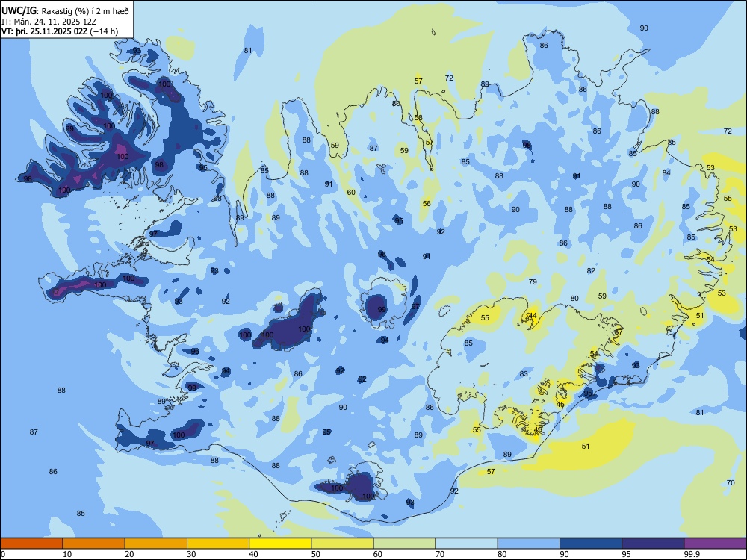Image resolution: width=747 pixels, height=560 pixels.
Task: Click the dark orange 0–10 legend swatch
Action: coord(31,544)
